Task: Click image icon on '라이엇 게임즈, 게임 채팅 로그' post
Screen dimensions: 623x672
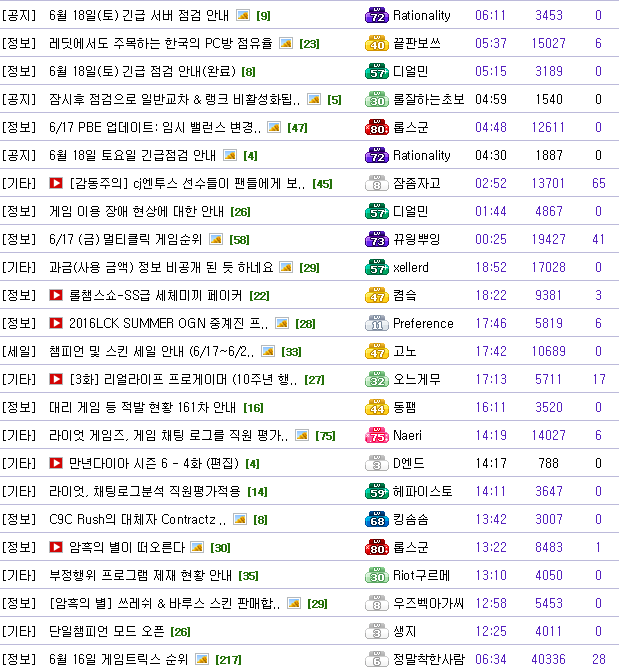Action: click(x=302, y=435)
